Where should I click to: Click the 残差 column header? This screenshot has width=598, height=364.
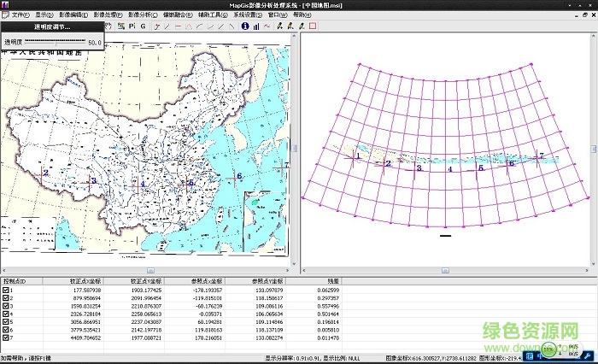[x=331, y=280]
